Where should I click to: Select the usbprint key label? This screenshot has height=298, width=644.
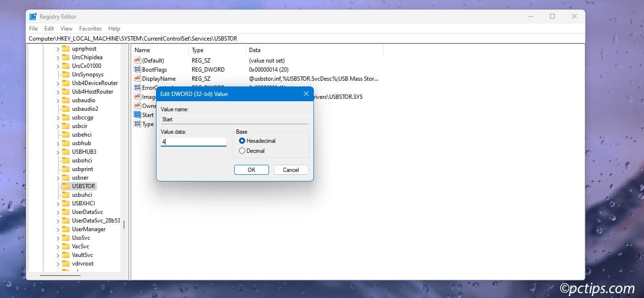83,169
